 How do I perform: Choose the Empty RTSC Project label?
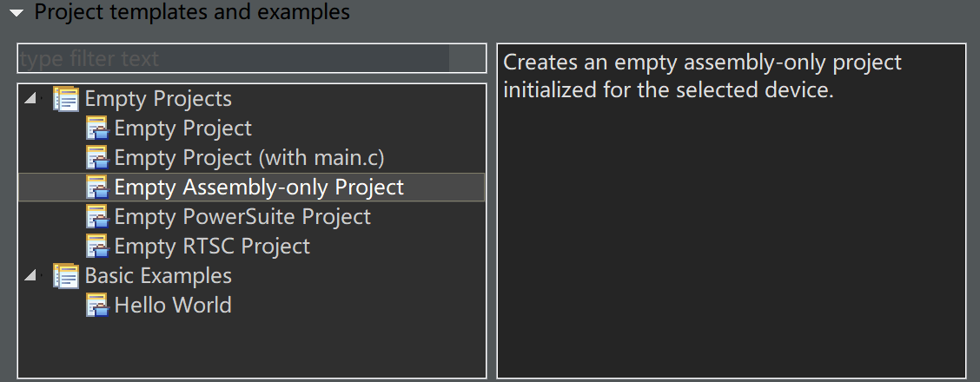[x=212, y=247]
